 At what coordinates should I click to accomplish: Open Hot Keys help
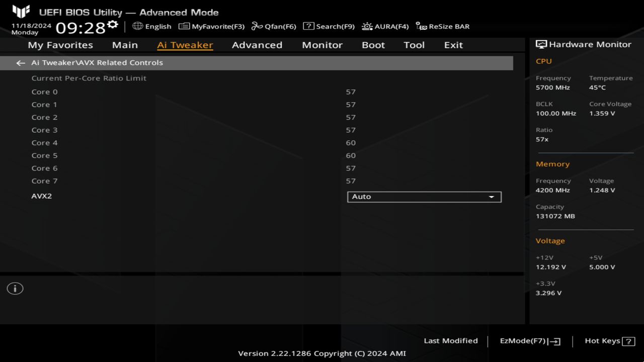[610, 341]
